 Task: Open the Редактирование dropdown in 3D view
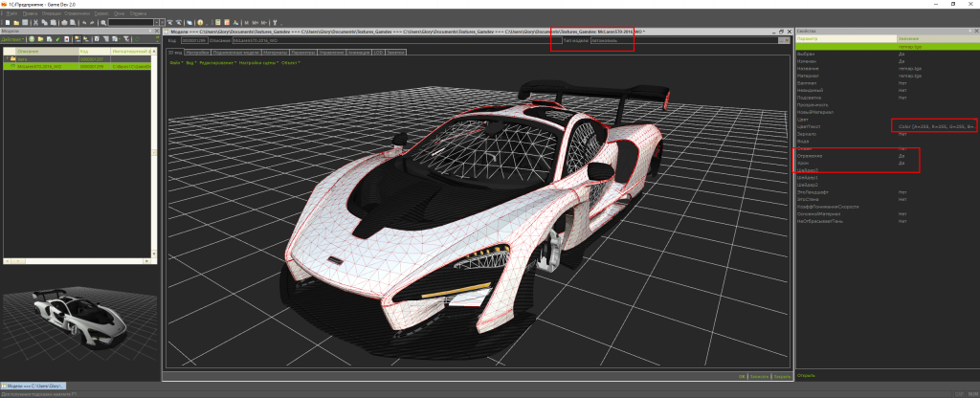(x=217, y=62)
